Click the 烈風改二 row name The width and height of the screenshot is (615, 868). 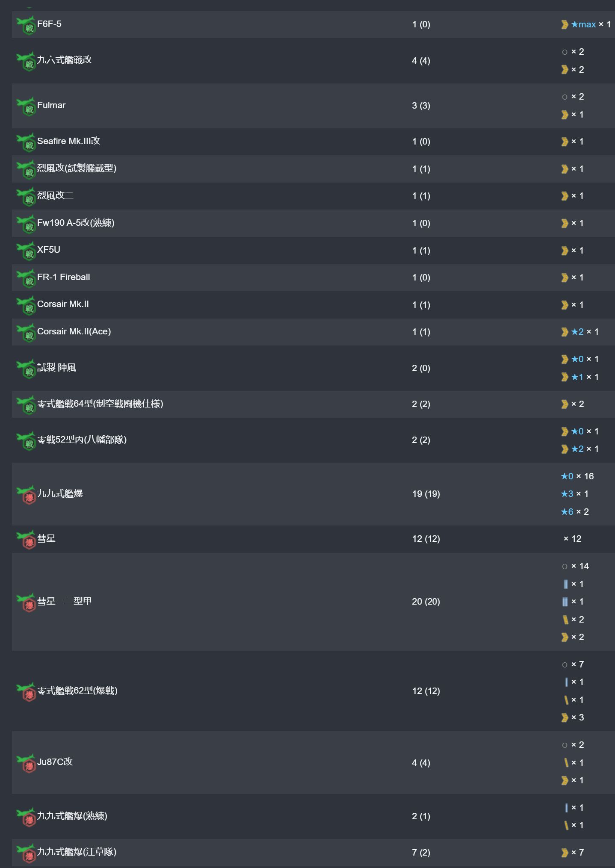click(x=55, y=195)
